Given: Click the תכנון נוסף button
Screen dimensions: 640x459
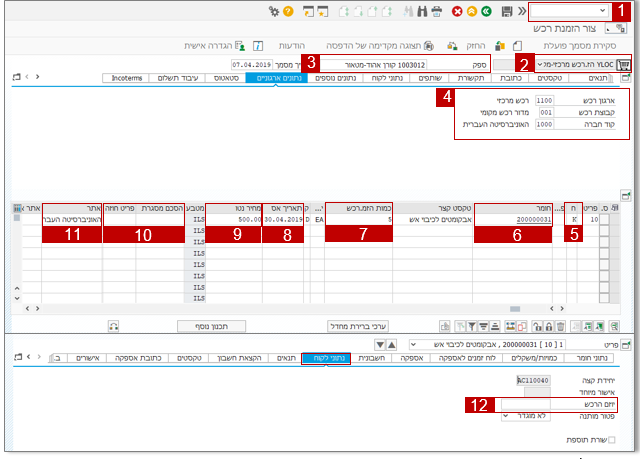Looking at the screenshot, I should click(x=211, y=326).
